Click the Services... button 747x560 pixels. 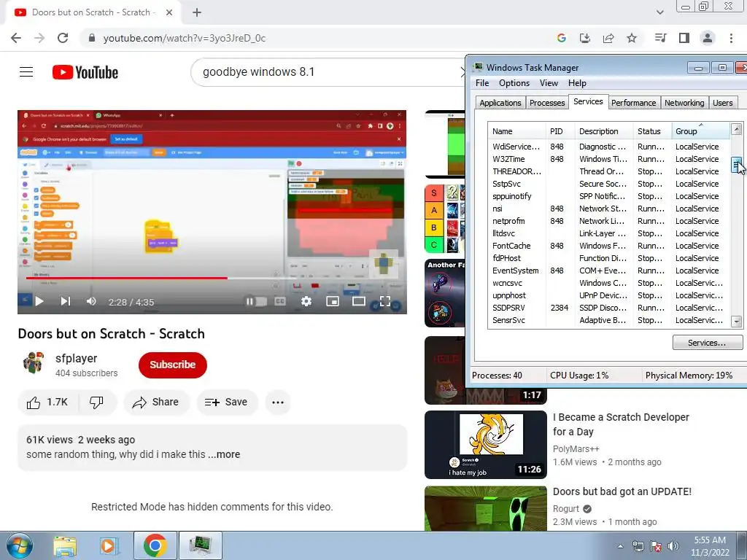click(707, 343)
